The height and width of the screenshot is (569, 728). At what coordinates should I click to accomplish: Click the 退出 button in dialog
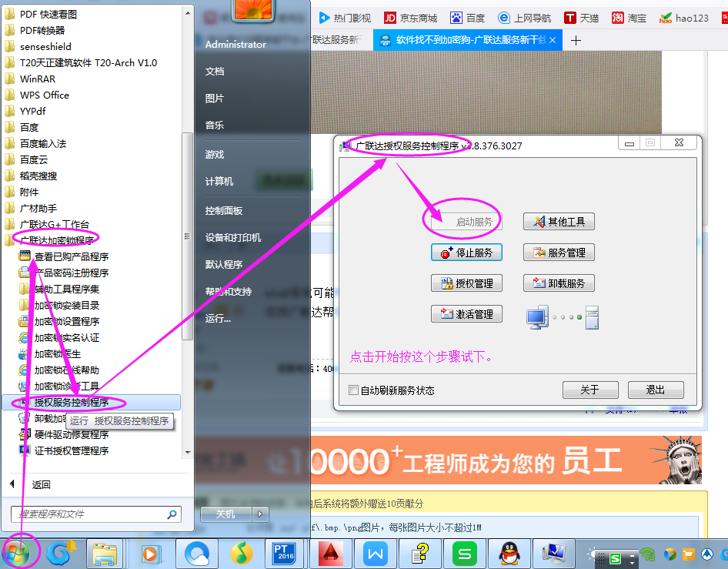coord(656,390)
